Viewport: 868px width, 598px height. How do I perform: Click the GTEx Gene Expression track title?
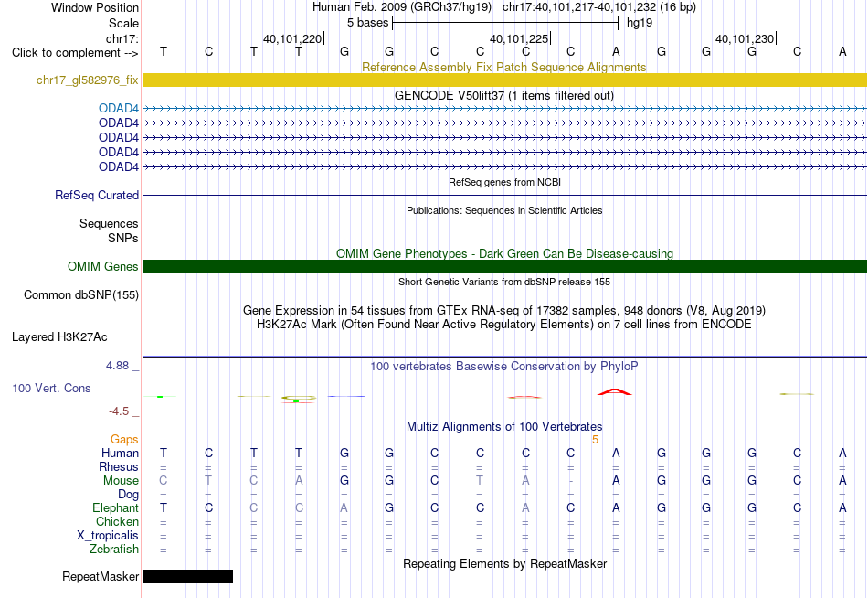(504, 310)
